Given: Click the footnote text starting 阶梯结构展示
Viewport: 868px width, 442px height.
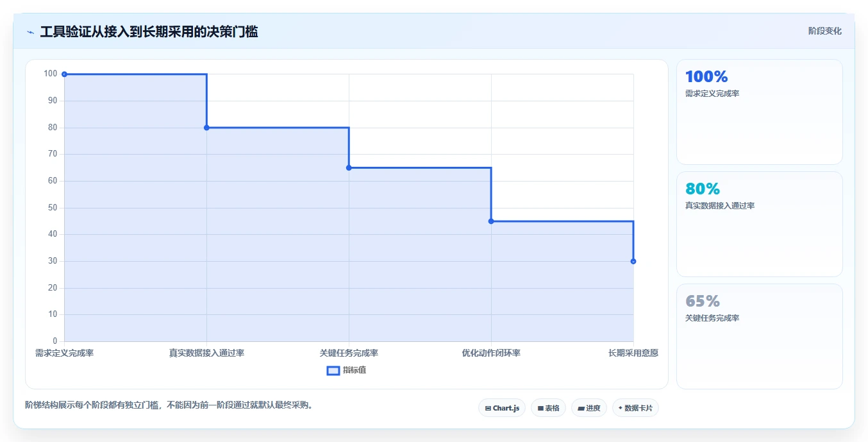Looking at the screenshot, I should click(169, 405).
